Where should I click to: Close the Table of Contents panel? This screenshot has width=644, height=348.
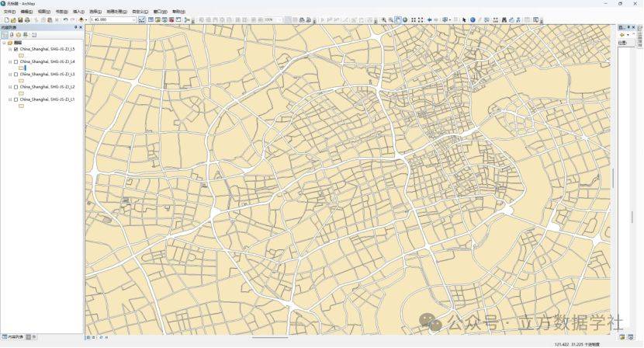pos(81,27)
